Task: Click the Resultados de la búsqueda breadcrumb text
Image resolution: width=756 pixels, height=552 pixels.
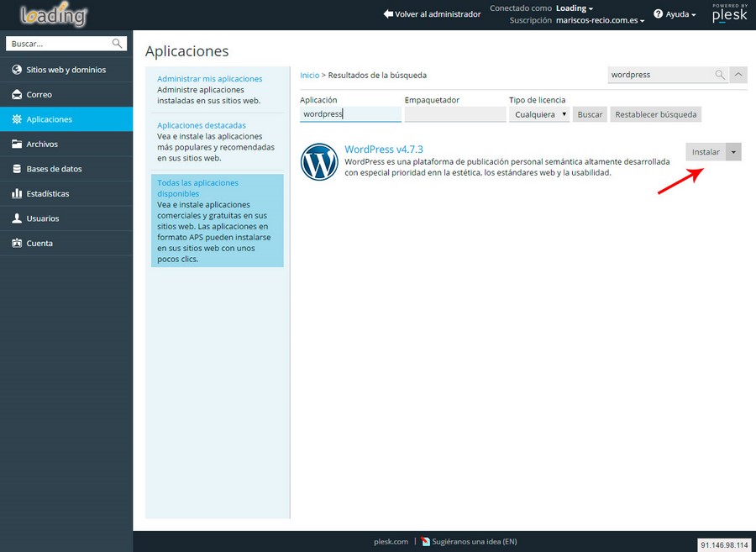Action: coord(377,76)
